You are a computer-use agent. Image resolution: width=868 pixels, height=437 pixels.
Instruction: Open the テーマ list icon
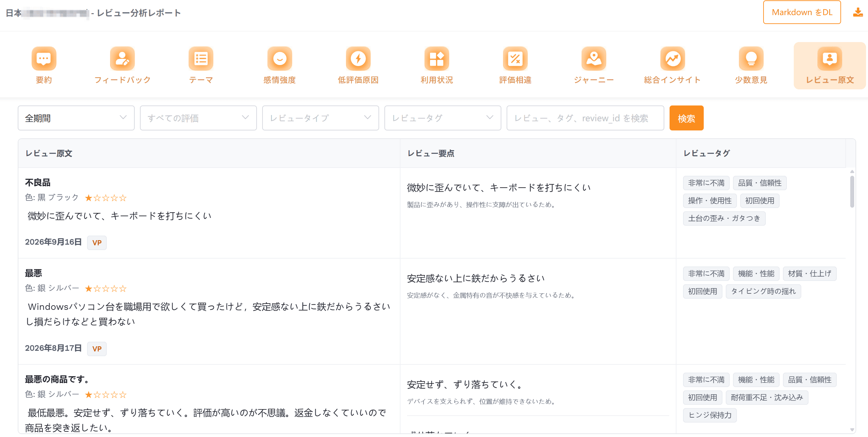[201, 58]
